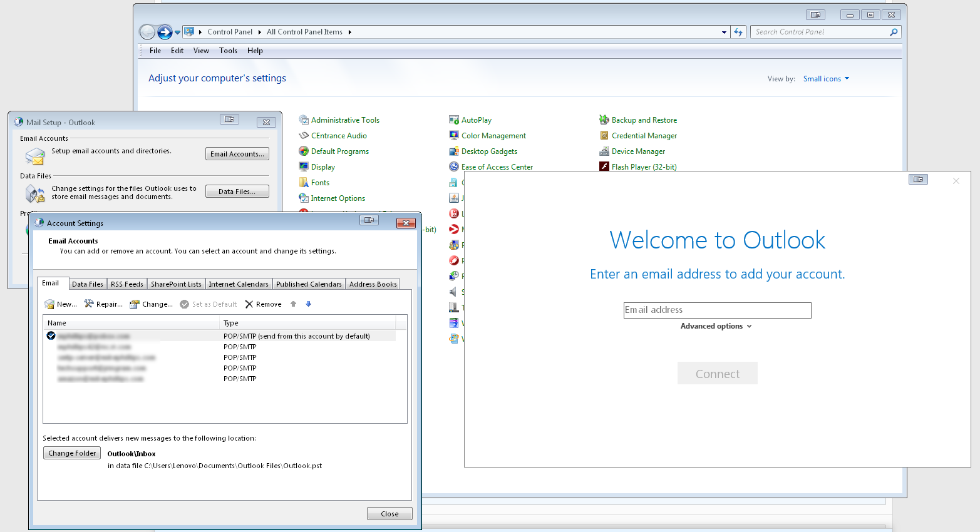The width and height of the screenshot is (980, 532).
Task: Click Repair... in Account Settings toolbar
Action: [x=103, y=304]
